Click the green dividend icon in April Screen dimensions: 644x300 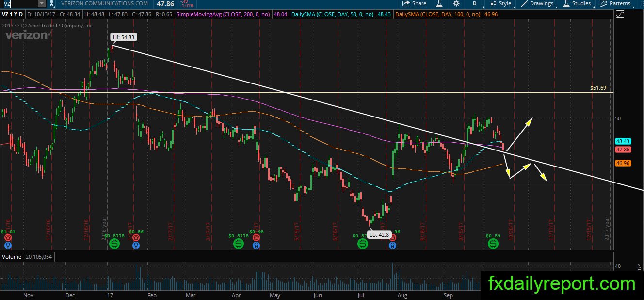pyautogui.click(x=238, y=244)
